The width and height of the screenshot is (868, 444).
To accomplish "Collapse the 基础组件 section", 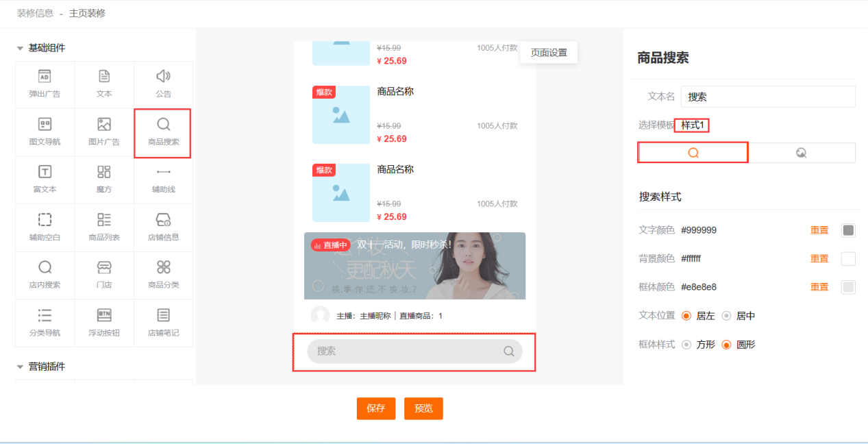I will pyautogui.click(x=20, y=48).
